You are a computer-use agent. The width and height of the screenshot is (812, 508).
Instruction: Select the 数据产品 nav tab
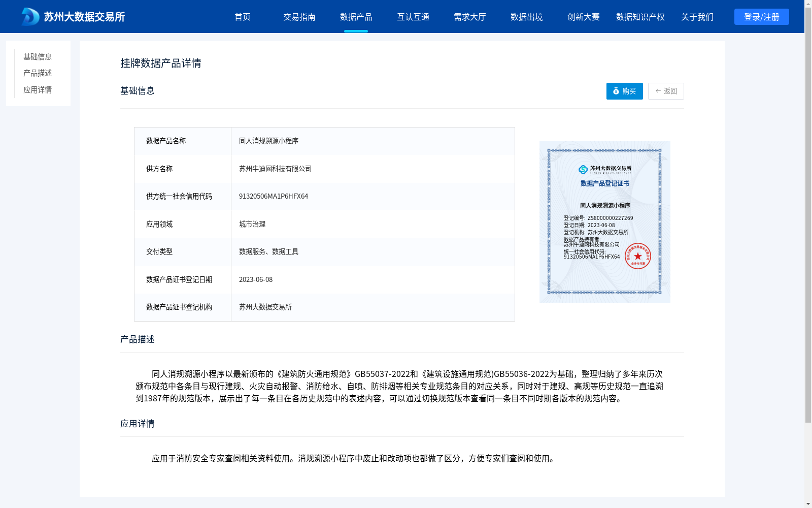click(x=356, y=17)
